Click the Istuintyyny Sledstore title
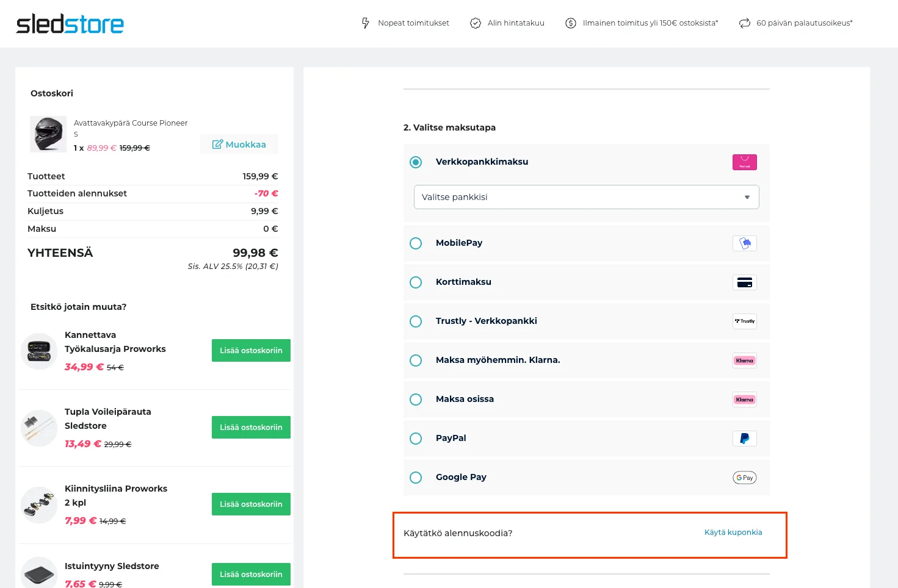Screen dimensions: 898x588 coord(112,566)
